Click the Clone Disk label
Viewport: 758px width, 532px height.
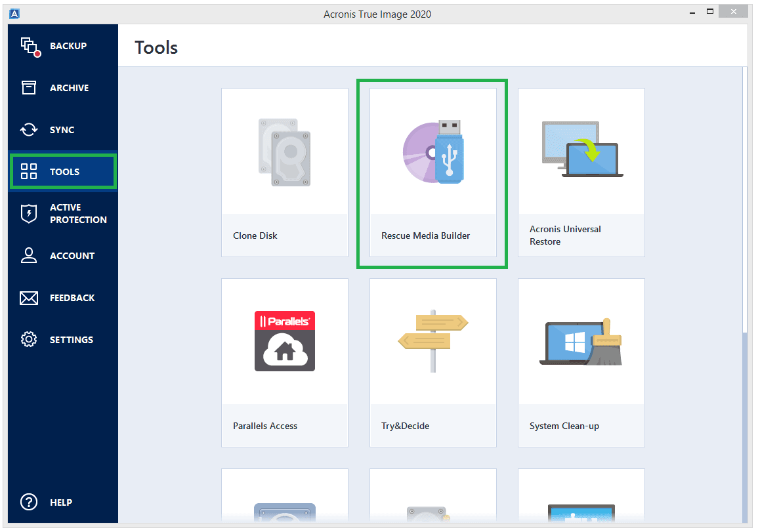(x=255, y=235)
